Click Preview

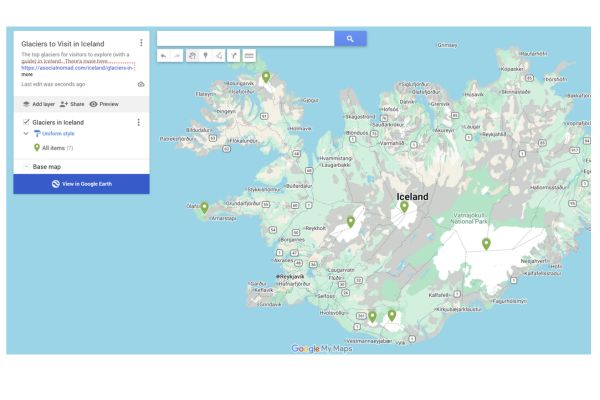pos(104,104)
